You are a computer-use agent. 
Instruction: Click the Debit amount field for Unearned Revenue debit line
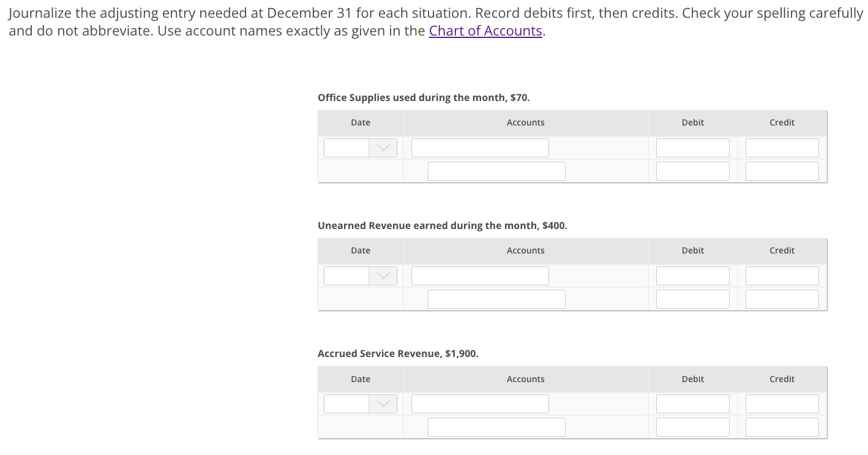[692, 276]
